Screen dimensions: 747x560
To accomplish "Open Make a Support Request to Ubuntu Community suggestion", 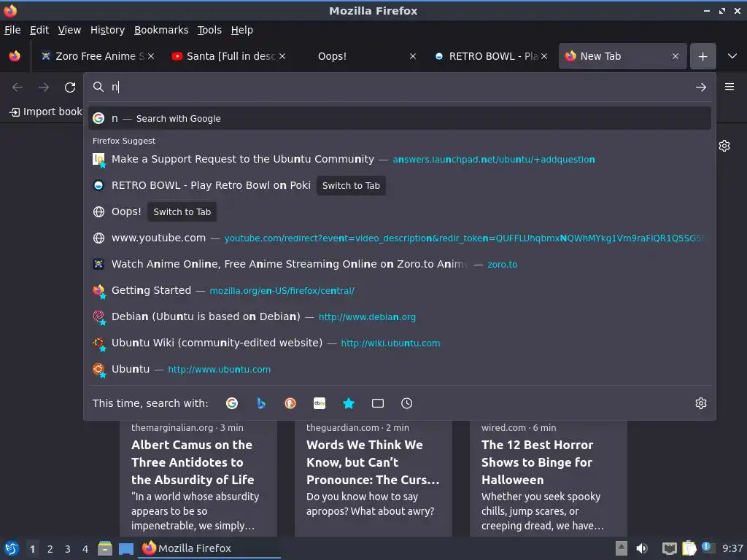I will point(399,159).
